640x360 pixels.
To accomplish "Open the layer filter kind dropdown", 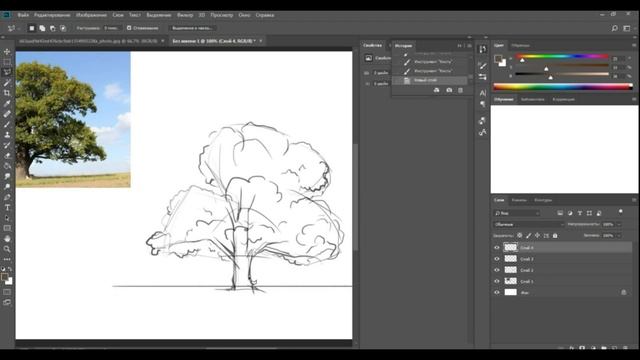I will (517, 213).
